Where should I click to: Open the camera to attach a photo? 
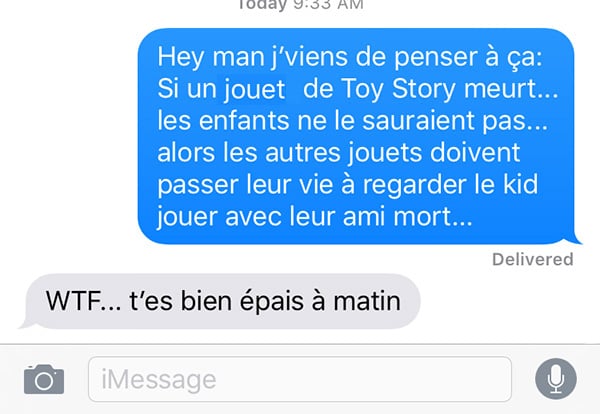[x=44, y=380]
